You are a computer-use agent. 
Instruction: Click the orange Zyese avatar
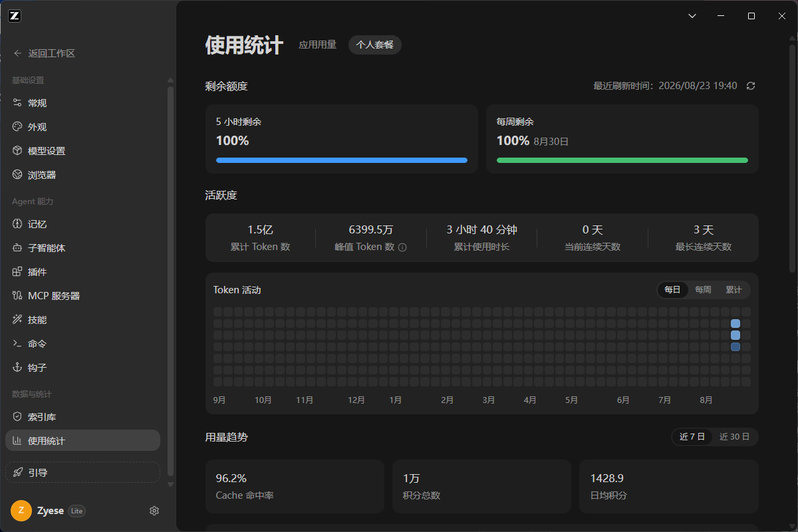pos(21,511)
